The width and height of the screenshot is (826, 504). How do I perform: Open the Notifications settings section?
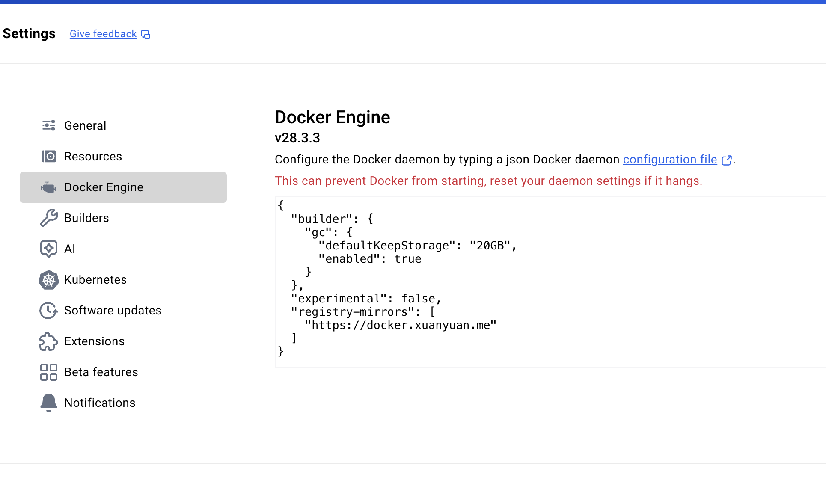pyautogui.click(x=123, y=403)
